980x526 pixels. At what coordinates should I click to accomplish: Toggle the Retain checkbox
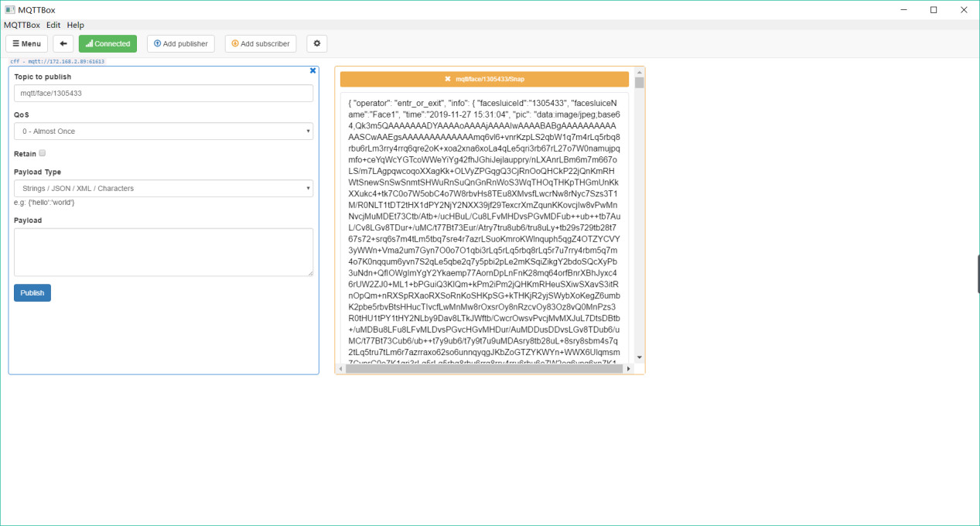click(43, 153)
